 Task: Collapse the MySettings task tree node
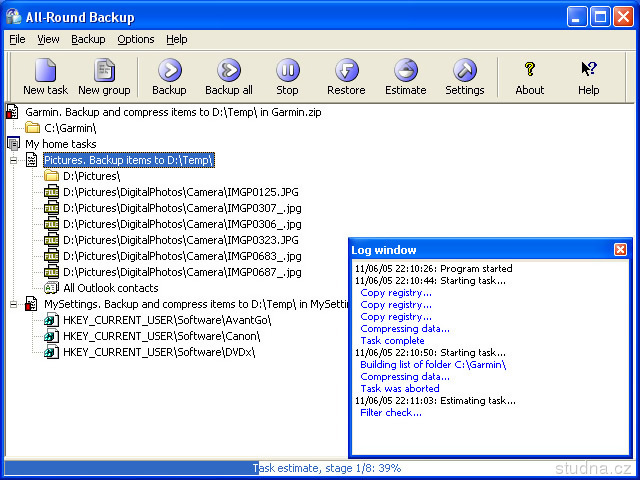coord(14,304)
